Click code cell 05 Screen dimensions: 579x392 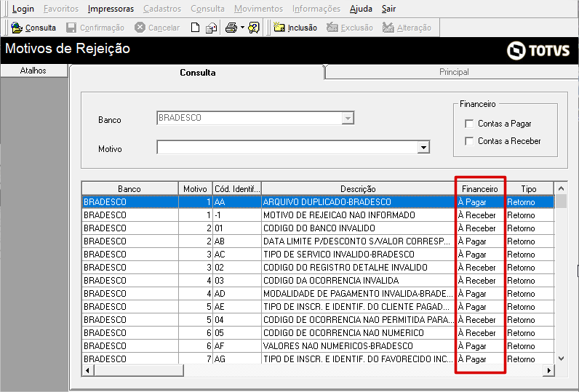coord(237,333)
